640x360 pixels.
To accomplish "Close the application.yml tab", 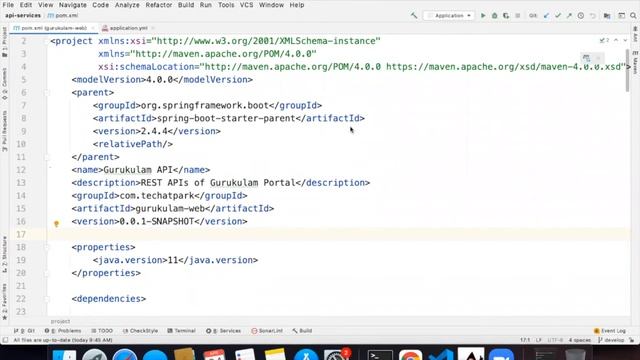I will tap(153, 28).
